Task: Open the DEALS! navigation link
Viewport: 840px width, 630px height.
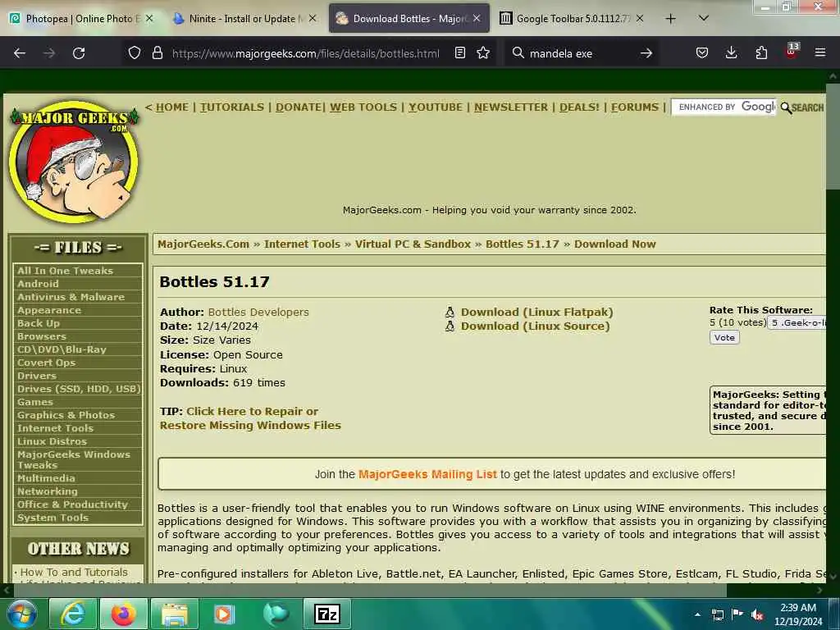Action: pyautogui.click(x=579, y=107)
